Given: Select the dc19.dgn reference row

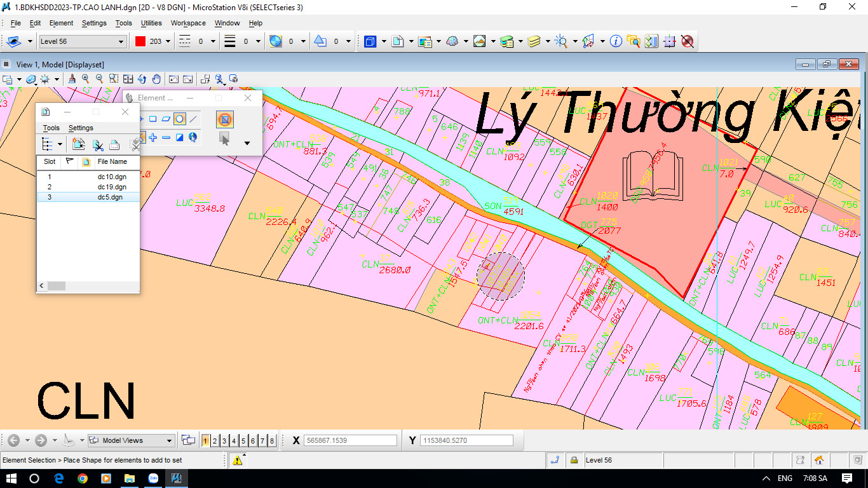Looking at the screenshot, I should pos(112,187).
